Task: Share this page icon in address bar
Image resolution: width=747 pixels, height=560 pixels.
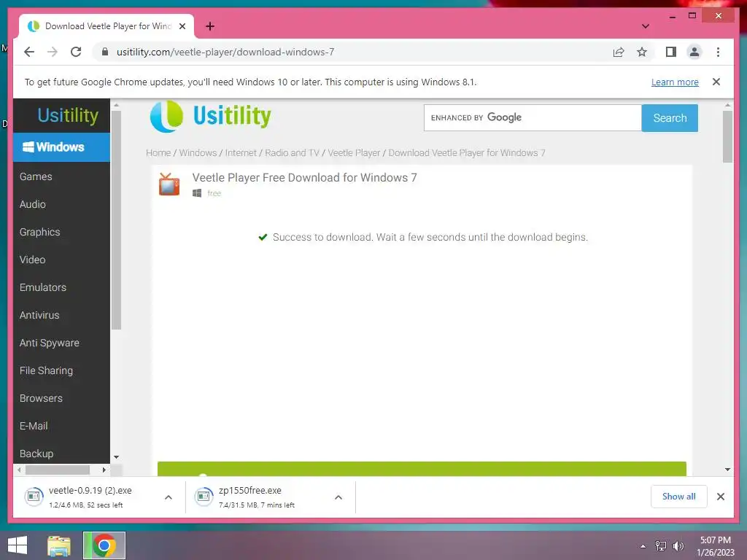Action: click(x=619, y=52)
